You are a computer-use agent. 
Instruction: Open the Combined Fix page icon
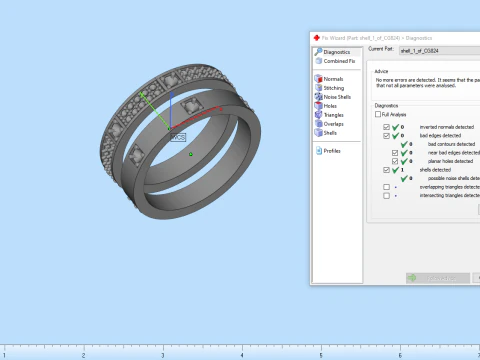pyautogui.click(x=319, y=61)
